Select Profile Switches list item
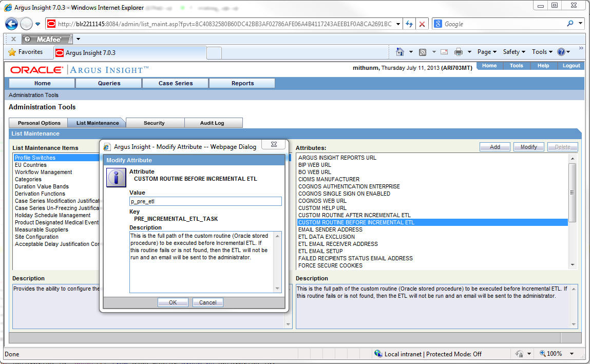This screenshot has width=590, height=364. (x=56, y=158)
